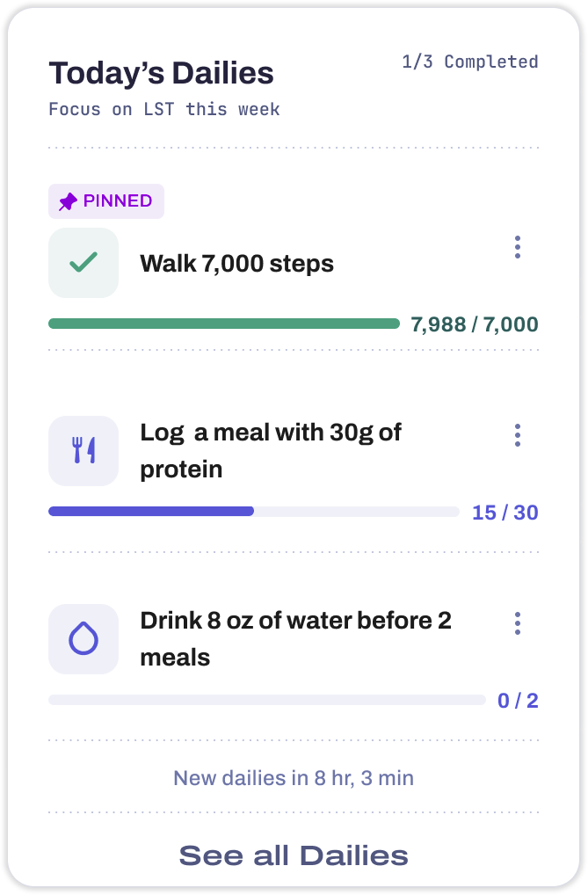This screenshot has height=895, width=588.
Task: Tap the fork and knife meal icon
Action: pyautogui.click(x=83, y=451)
